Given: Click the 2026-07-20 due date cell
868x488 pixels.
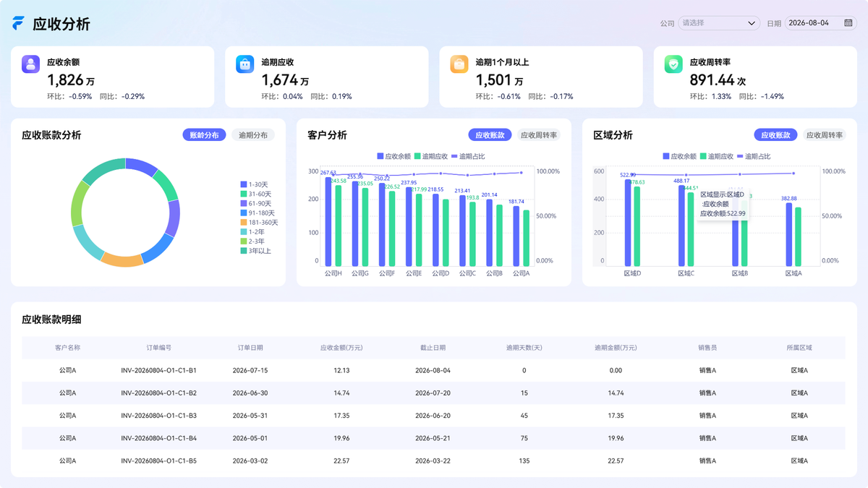Looking at the screenshot, I should click(x=433, y=393).
